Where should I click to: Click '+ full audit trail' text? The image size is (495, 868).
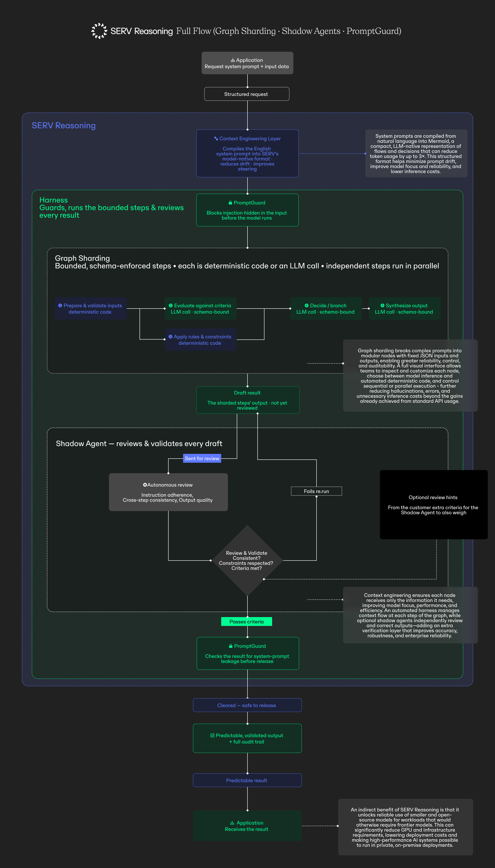[246, 742]
